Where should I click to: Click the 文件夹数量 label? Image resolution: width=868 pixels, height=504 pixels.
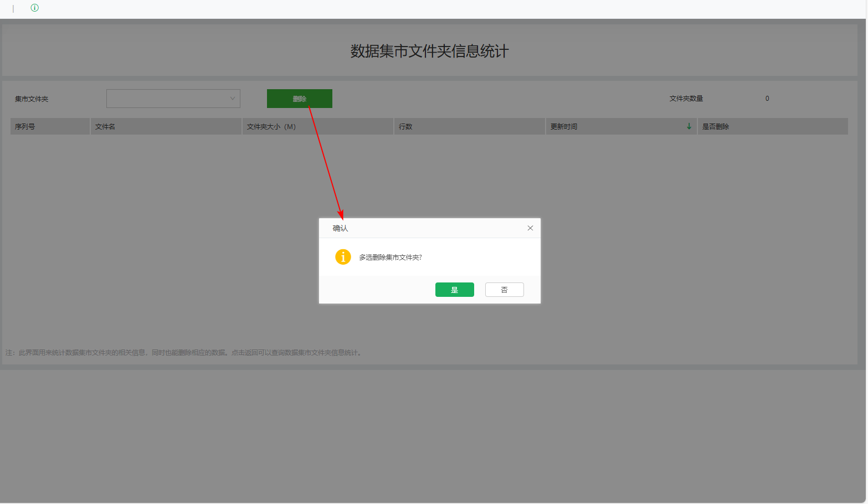[x=686, y=99]
